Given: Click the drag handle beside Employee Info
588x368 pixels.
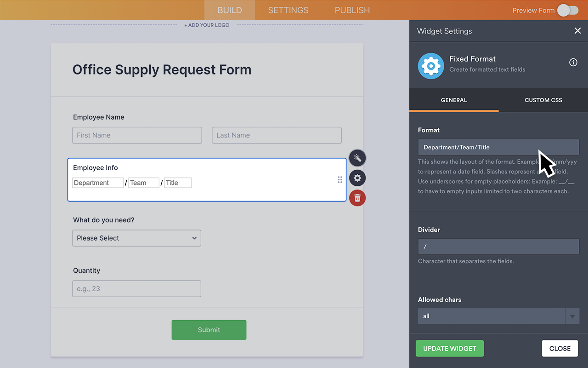Looking at the screenshot, I should click(x=340, y=179).
